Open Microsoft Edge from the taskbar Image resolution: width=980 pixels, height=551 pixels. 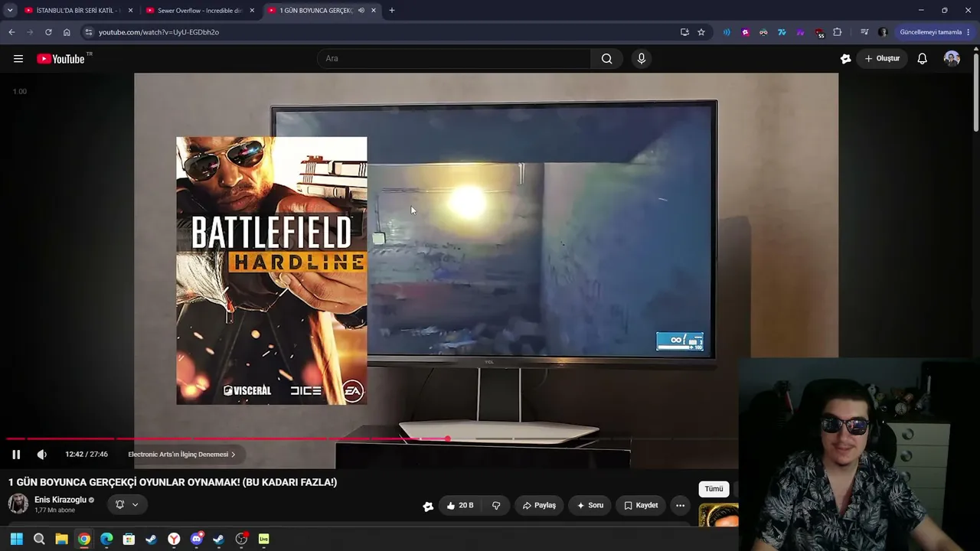(x=106, y=539)
